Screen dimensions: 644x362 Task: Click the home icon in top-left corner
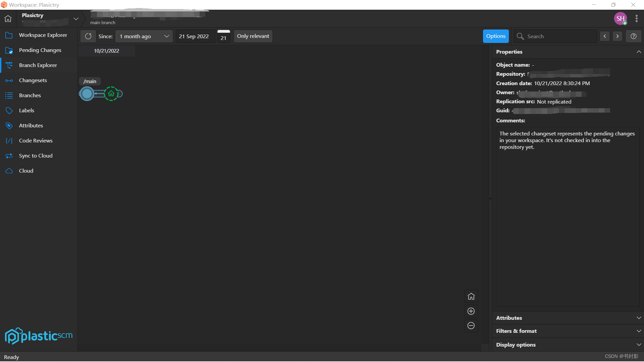pyautogui.click(x=8, y=19)
